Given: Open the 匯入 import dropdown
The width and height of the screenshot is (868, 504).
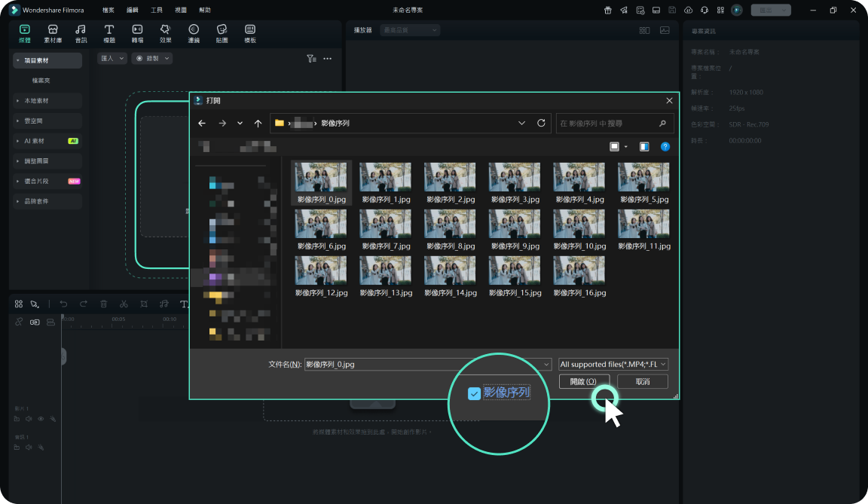Looking at the screenshot, I should (x=112, y=58).
